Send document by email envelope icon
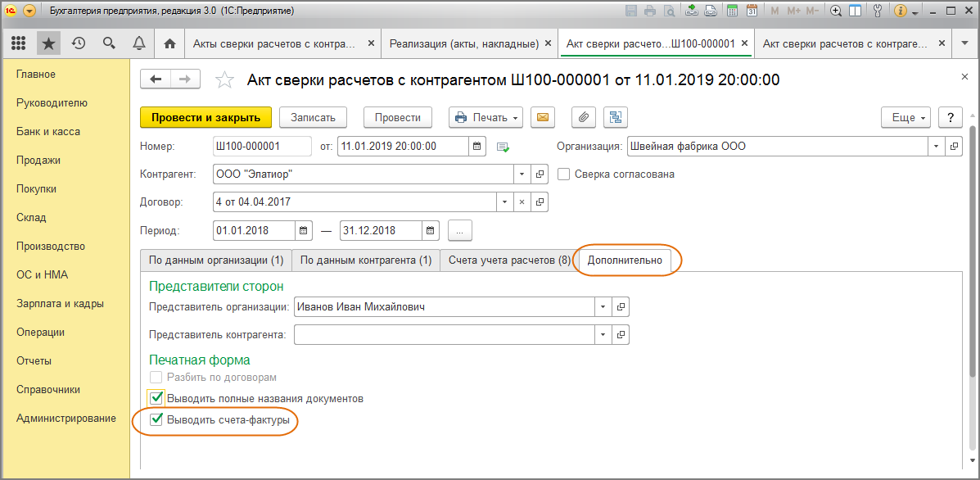Screen dimensions: 980x480 pyautogui.click(x=542, y=118)
